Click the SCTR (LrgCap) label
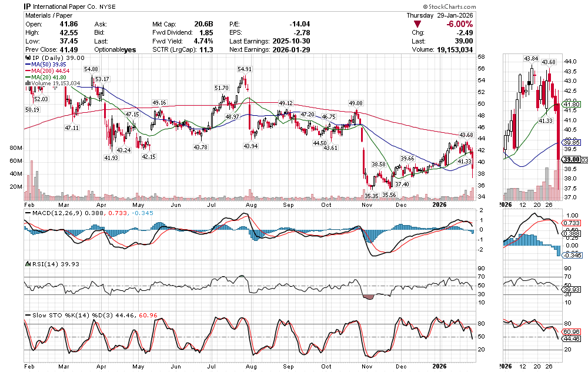This screenshot has height=372, width=588. pos(175,50)
